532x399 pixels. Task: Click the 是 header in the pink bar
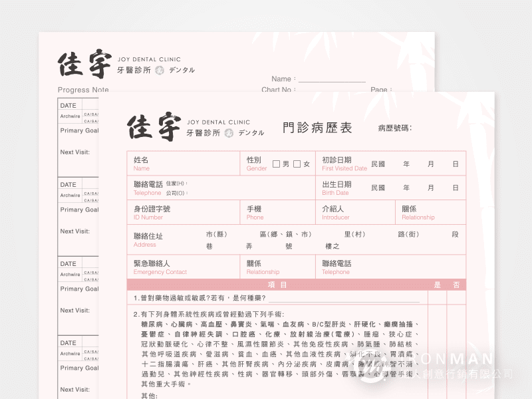click(x=438, y=285)
